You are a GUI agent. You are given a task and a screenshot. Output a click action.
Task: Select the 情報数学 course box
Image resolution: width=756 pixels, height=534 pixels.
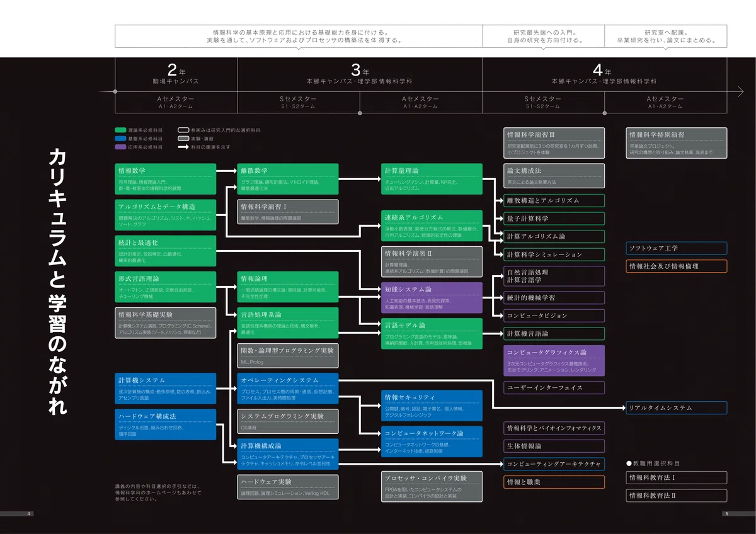tap(166, 179)
